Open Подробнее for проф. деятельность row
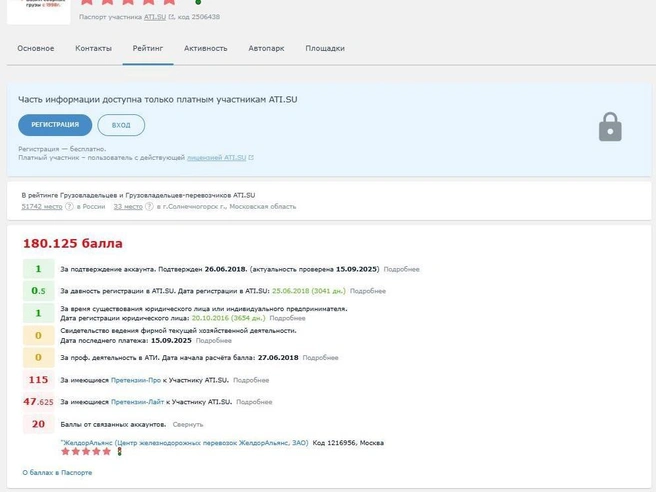656x492 pixels. (x=320, y=358)
